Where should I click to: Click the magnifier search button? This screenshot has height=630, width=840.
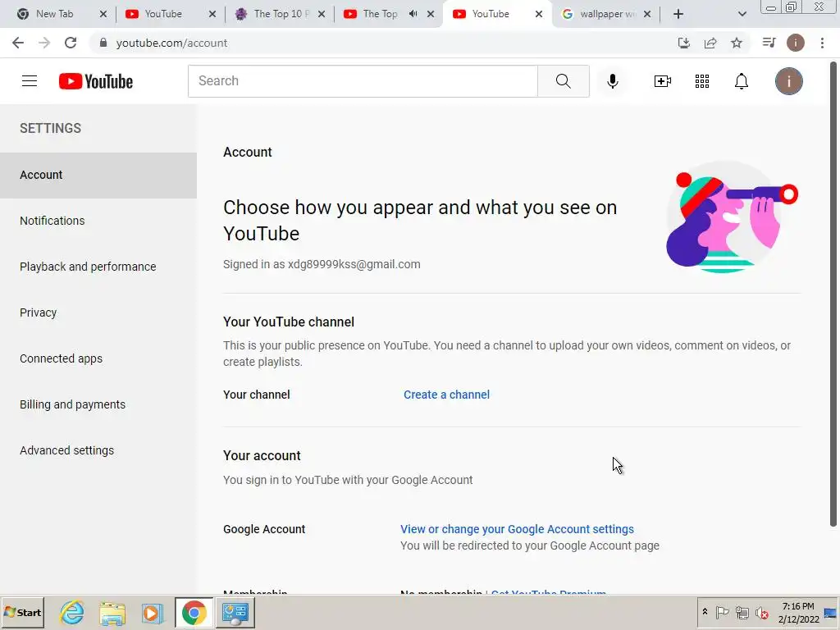(563, 81)
